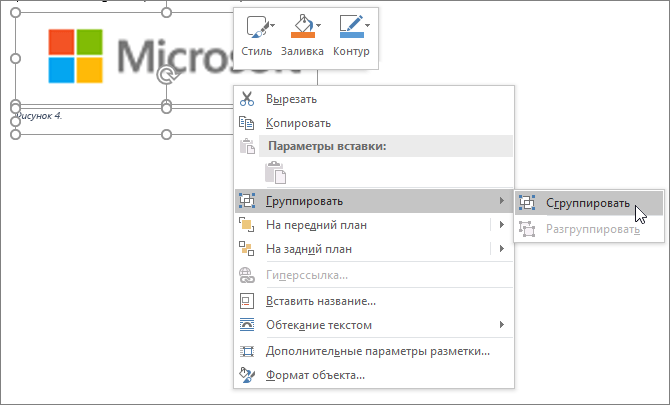Open the Обтекание текстом submenu
The height and width of the screenshot is (405, 670).
tap(374, 325)
